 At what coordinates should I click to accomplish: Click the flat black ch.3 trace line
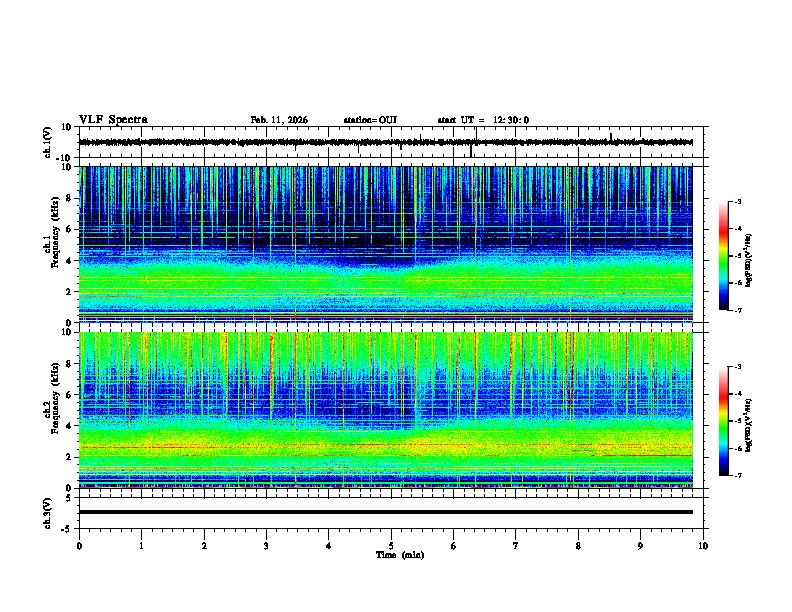point(386,512)
